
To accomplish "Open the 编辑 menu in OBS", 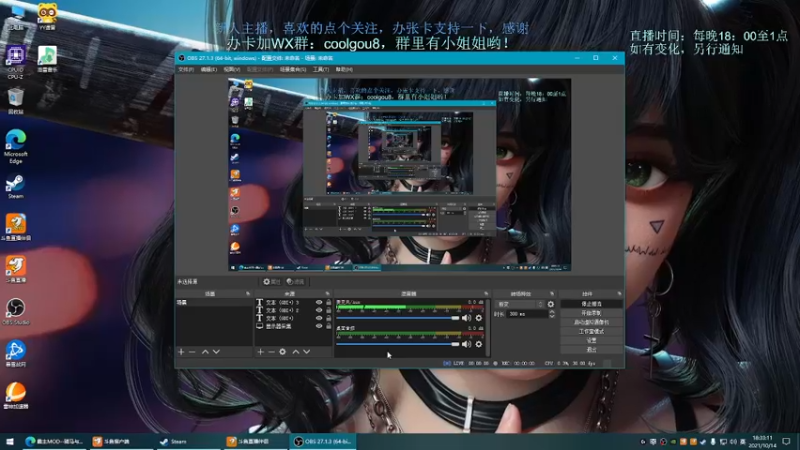I will pyautogui.click(x=208, y=69).
